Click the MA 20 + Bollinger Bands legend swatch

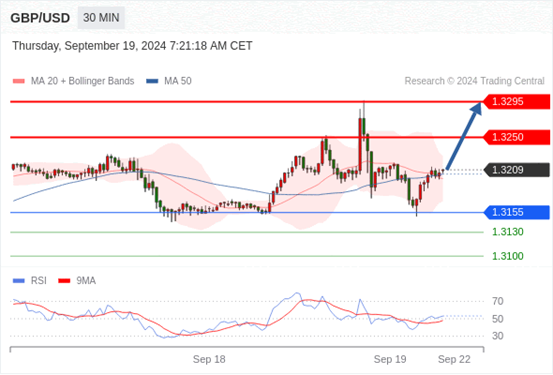click(x=19, y=81)
